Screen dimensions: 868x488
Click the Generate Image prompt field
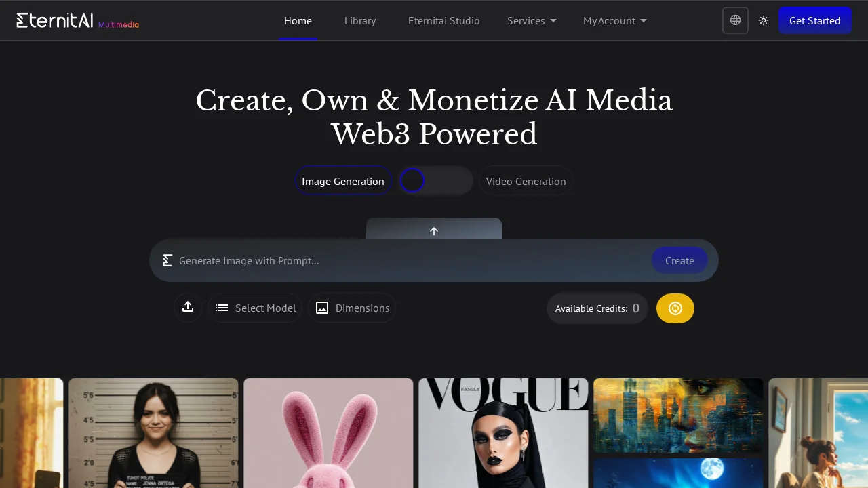click(x=407, y=260)
